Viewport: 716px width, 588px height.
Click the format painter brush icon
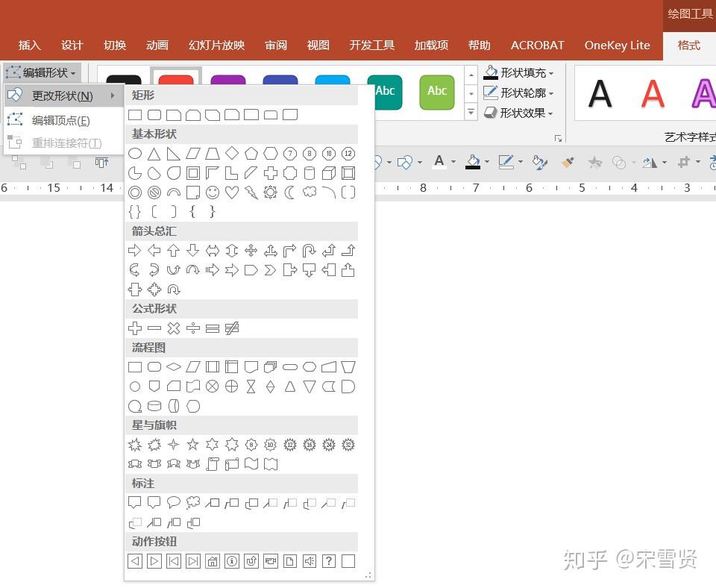568,162
